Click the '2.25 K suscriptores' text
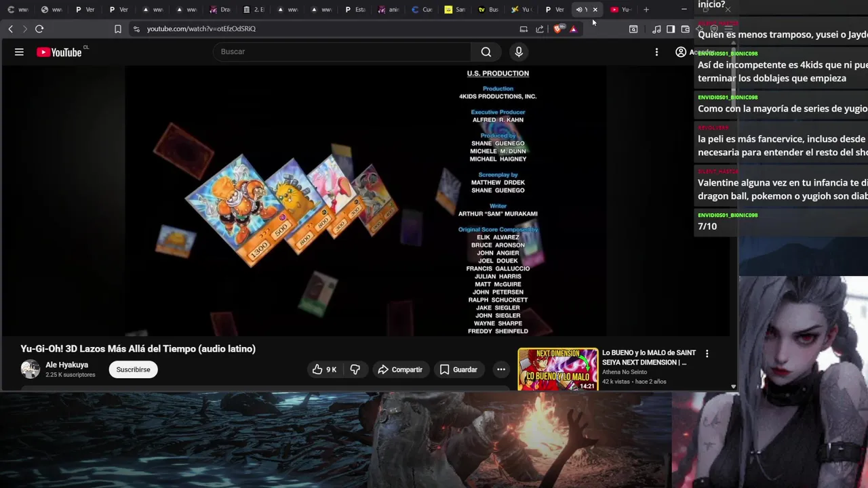 tap(71, 375)
